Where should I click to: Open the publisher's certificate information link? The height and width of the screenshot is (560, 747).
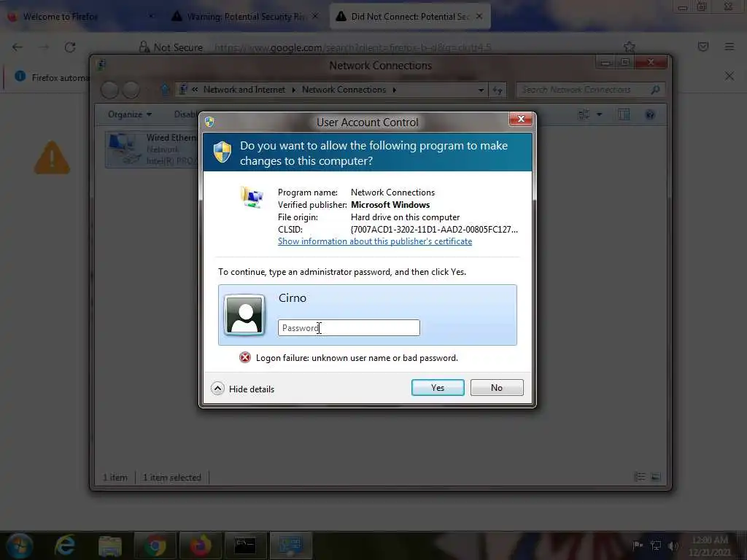[x=375, y=241]
